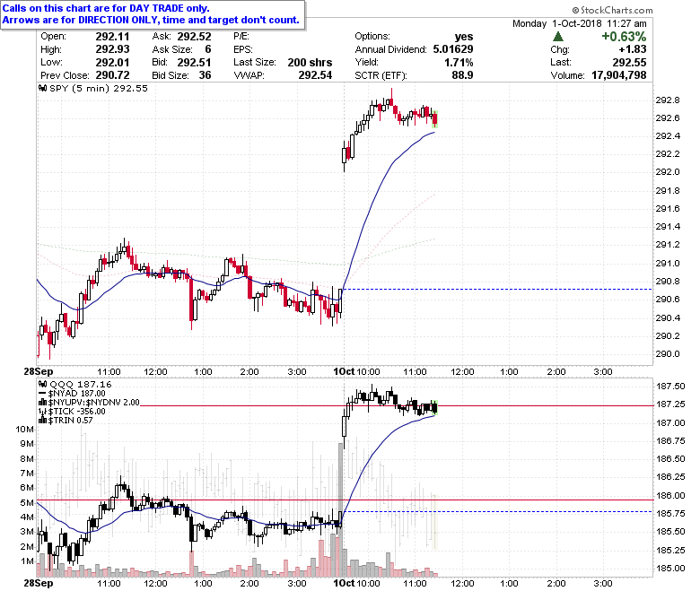Click the SPY (5 min) 292.55 chart title

click(99, 88)
